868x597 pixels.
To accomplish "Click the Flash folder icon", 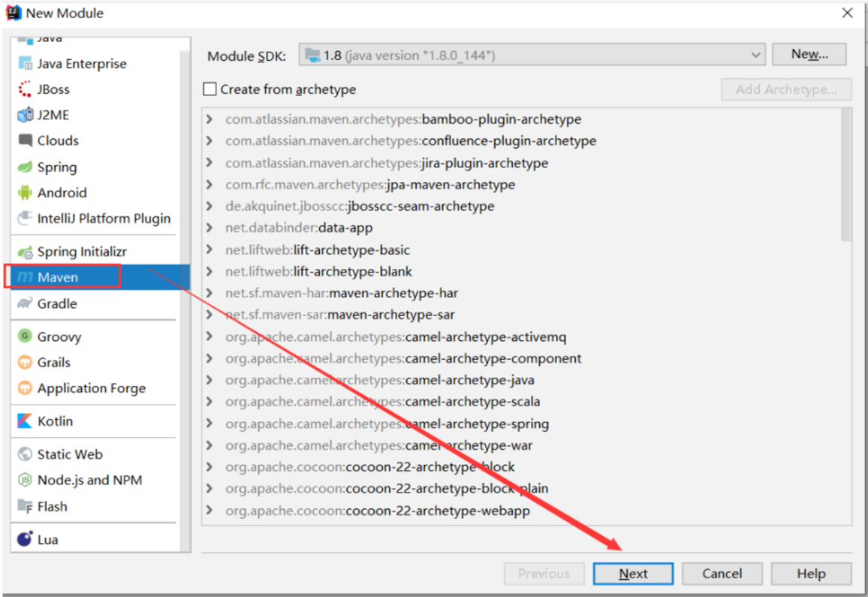I will pos(25,506).
